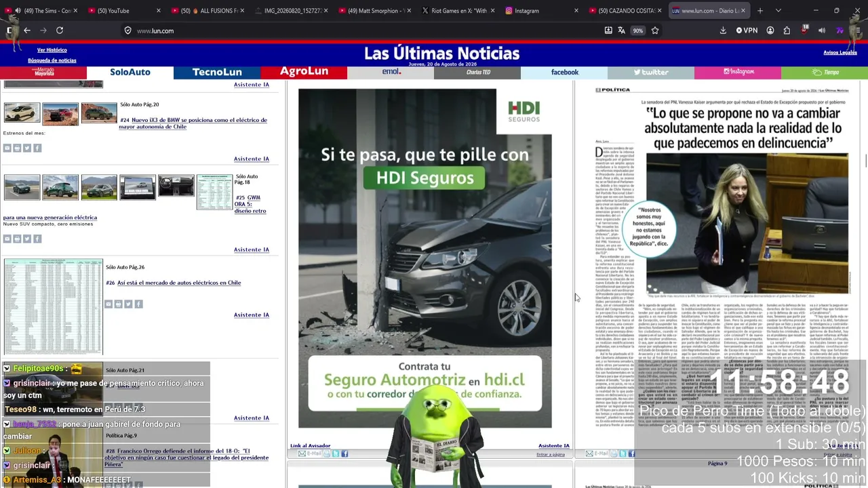
Task: Open Asistente IA under BMW iX3 article
Action: tap(252, 159)
